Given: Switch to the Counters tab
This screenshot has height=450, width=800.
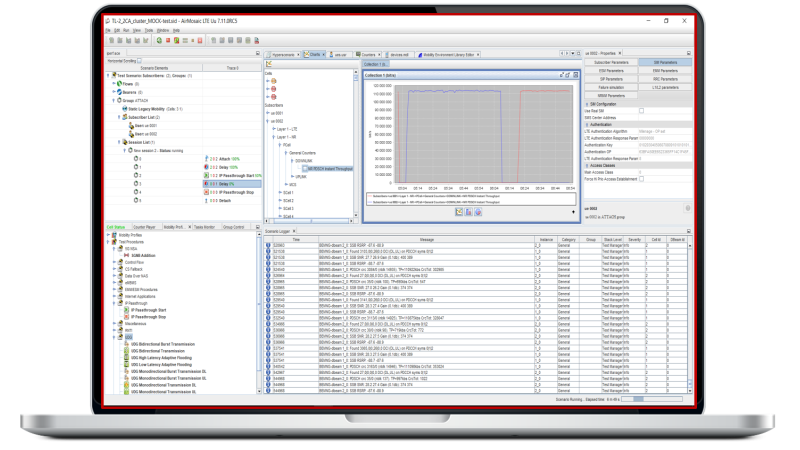Looking at the screenshot, I should point(366,55).
